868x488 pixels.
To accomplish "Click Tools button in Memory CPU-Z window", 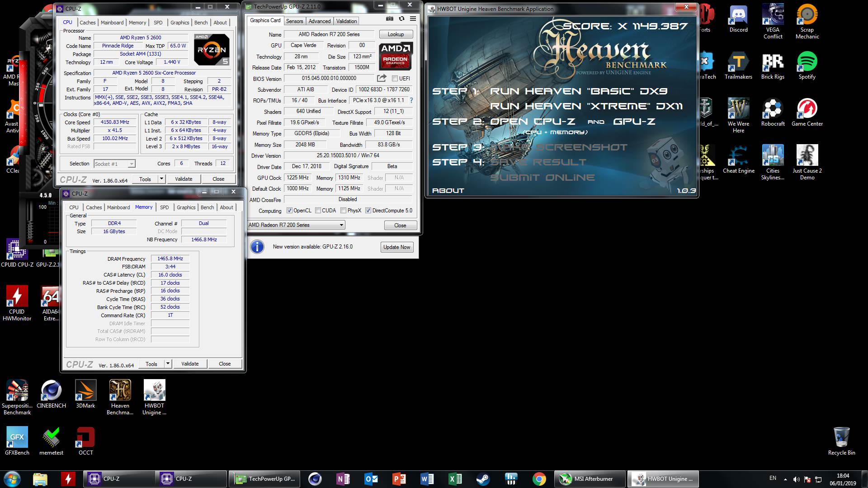I will point(151,364).
